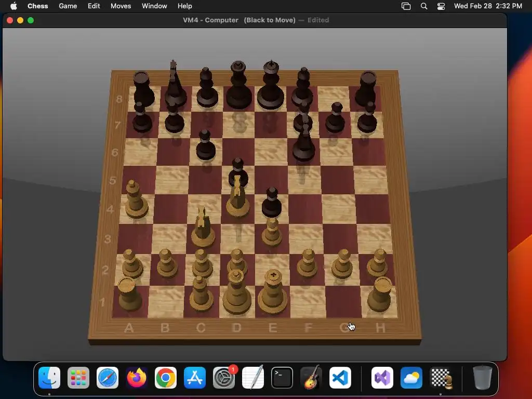Screen dimensions: 532x399
Task: Select the black queen on d8
Action: coord(239,86)
